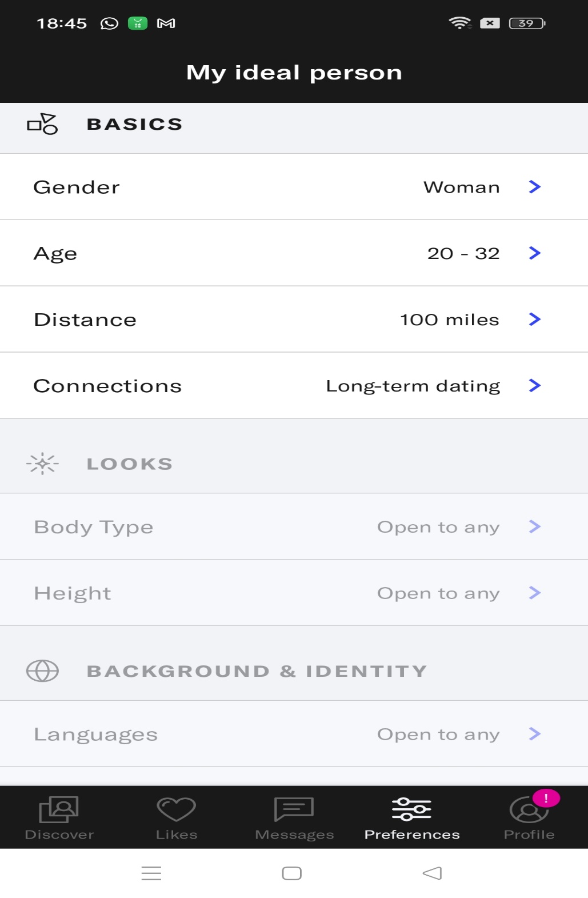Tap the Basics shapes icon
The height and width of the screenshot is (898, 588).
43,124
